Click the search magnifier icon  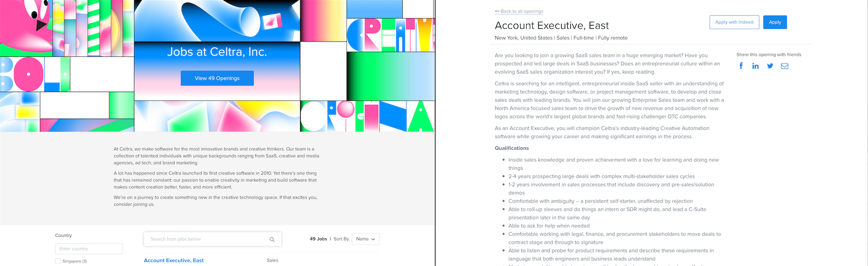272,239
